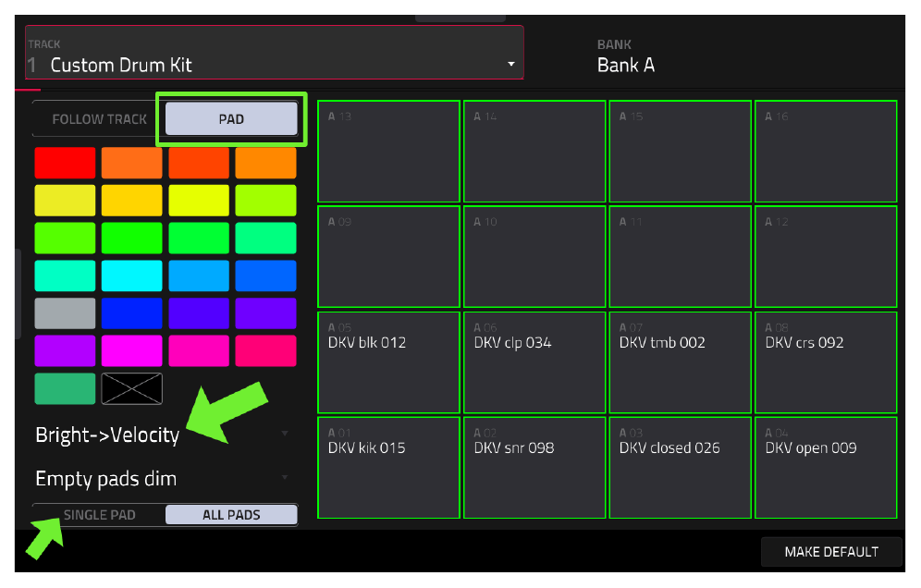
Task: Select pad A04 DKV open 009
Action: tap(826, 468)
